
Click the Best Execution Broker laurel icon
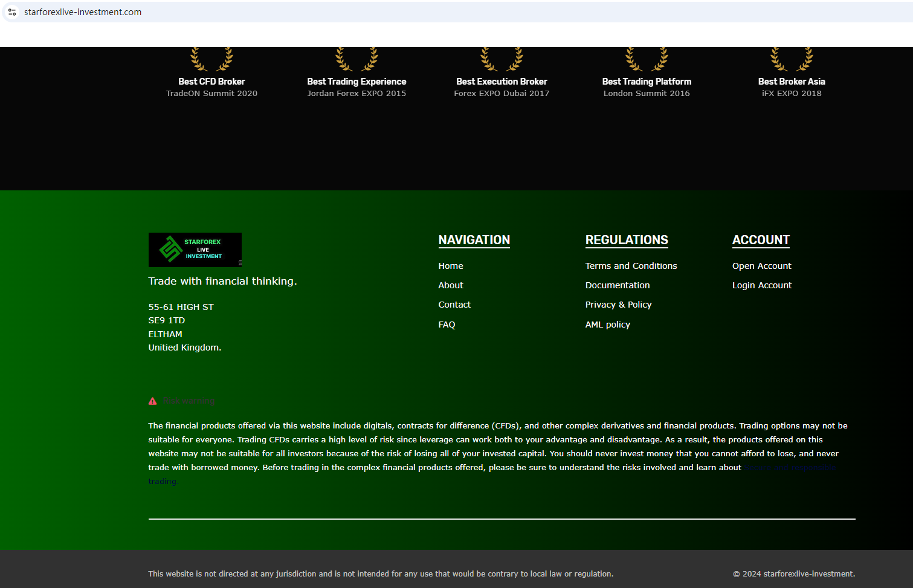pyautogui.click(x=502, y=59)
